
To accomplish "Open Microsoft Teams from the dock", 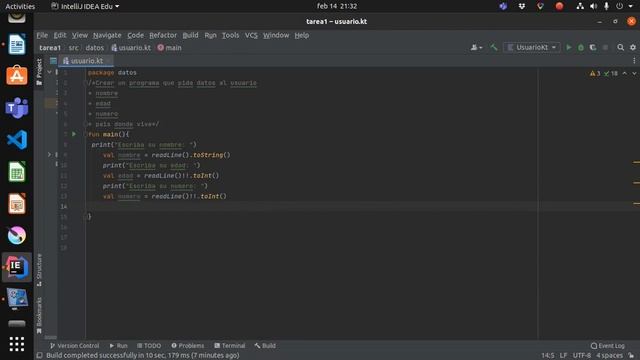I will pyautogui.click(x=17, y=108).
